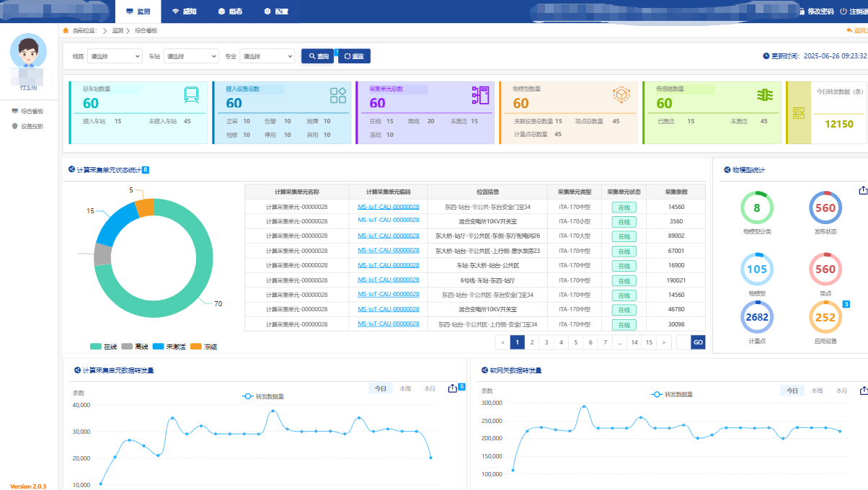Open the 车站 dropdown
Image resolution: width=868 pixels, height=490 pixels.
point(191,56)
